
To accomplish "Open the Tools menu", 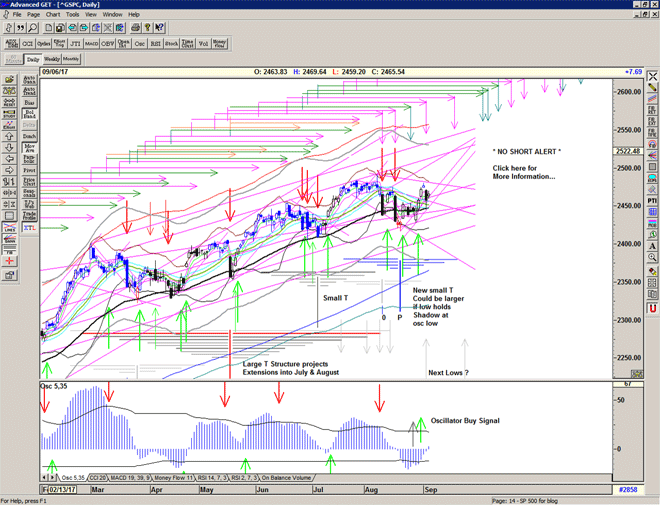I will [x=73, y=15].
